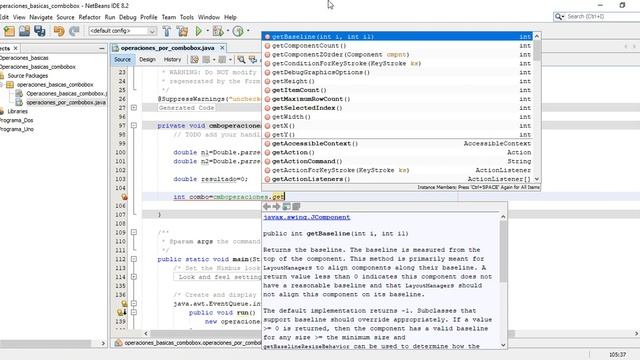Screen dimensions: 640x360
Task: Click the Last Edit icon in the editor toolbar
Action: click(x=194, y=60)
